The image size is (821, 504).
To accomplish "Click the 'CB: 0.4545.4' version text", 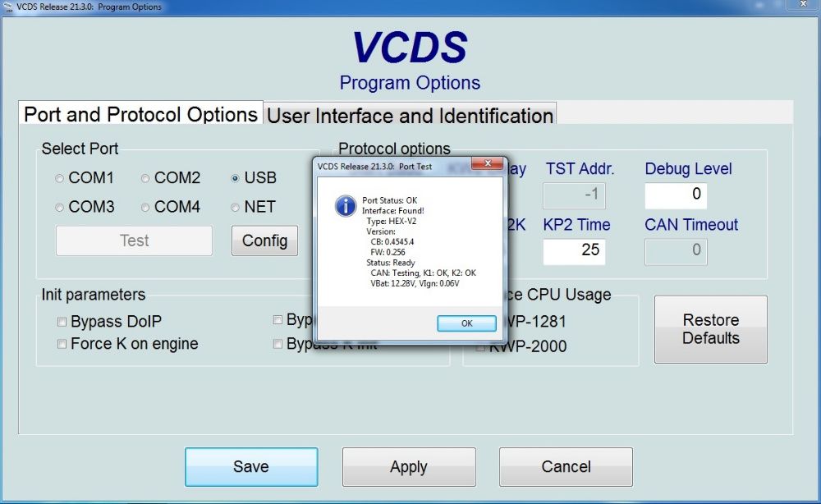I will [x=392, y=242].
